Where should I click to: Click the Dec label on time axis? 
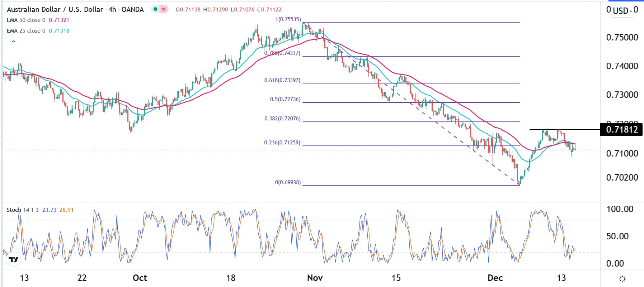click(x=495, y=278)
